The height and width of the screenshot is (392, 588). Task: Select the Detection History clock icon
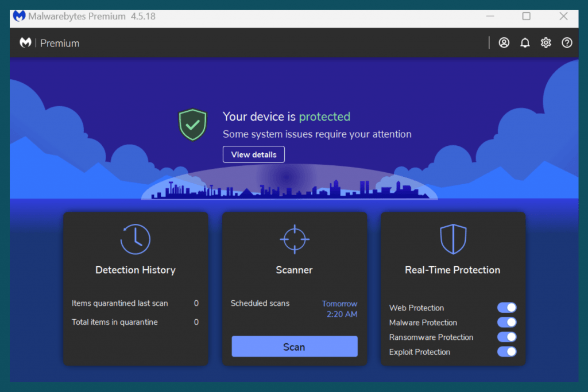[136, 239]
